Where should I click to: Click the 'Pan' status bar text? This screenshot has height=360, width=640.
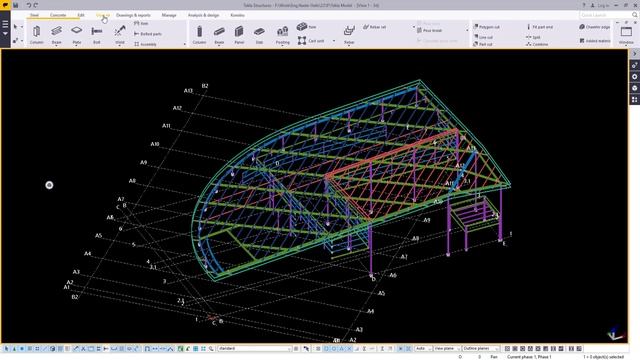[x=494, y=357]
